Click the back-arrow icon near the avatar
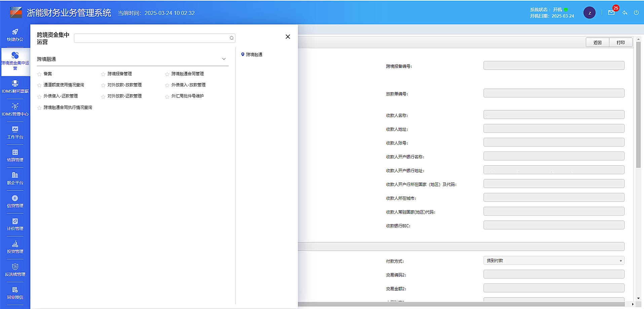Viewport: 644px width, 309px height. pyautogui.click(x=625, y=13)
